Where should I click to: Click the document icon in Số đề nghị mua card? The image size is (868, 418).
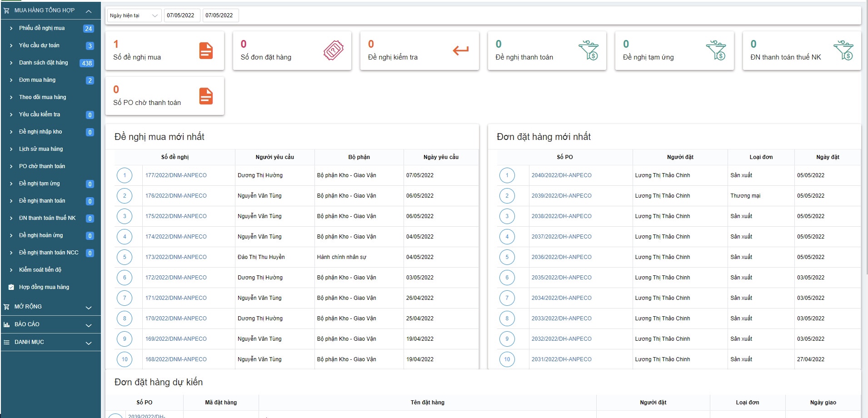[x=206, y=50]
